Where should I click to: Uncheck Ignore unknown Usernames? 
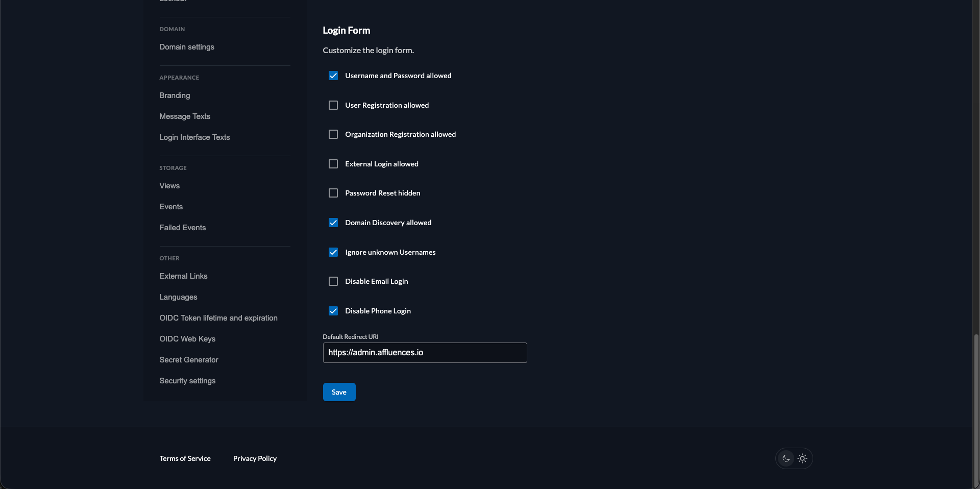pyautogui.click(x=333, y=252)
